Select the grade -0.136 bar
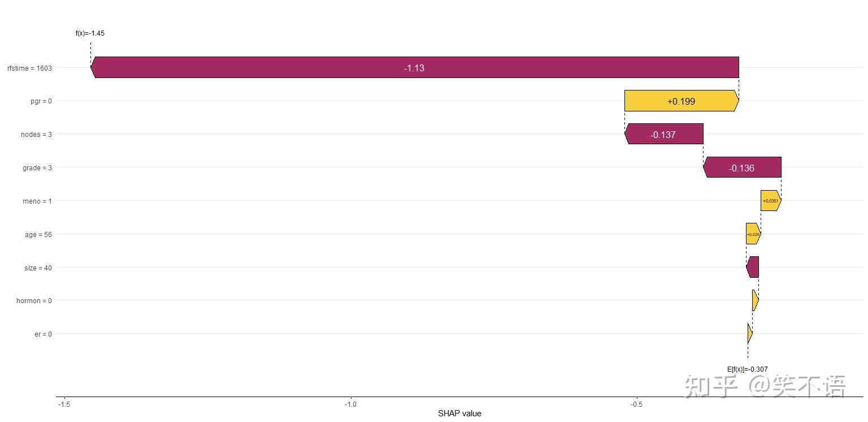Viewport: 868px width, 422px height. tap(742, 167)
